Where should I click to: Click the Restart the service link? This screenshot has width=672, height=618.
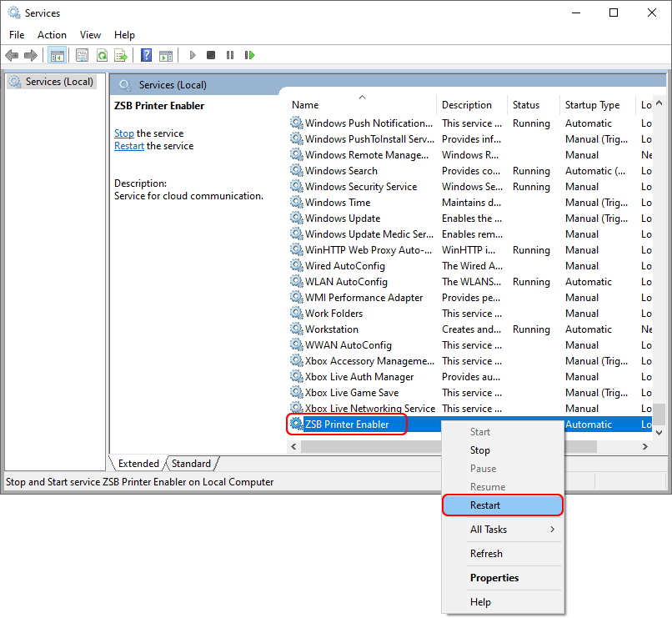129,145
